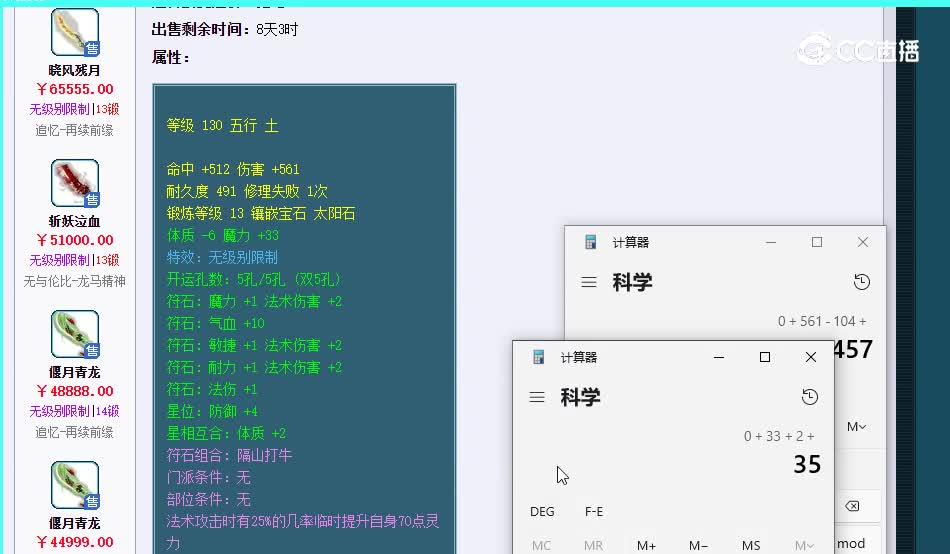Click the 锻炼等级 13 镶嵌宝石 太阳石 line
Image resolution: width=950 pixels, height=554 pixels.
(x=261, y=213)
